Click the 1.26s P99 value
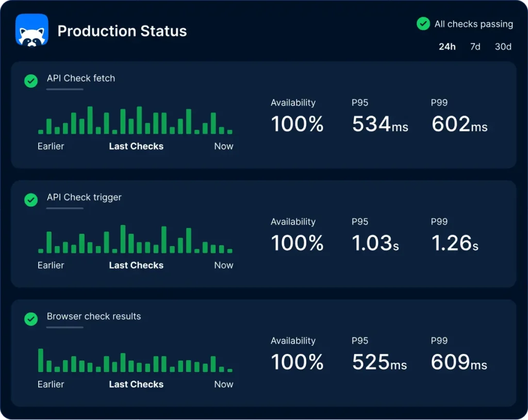The image size is (528, 420). (455, 243)
